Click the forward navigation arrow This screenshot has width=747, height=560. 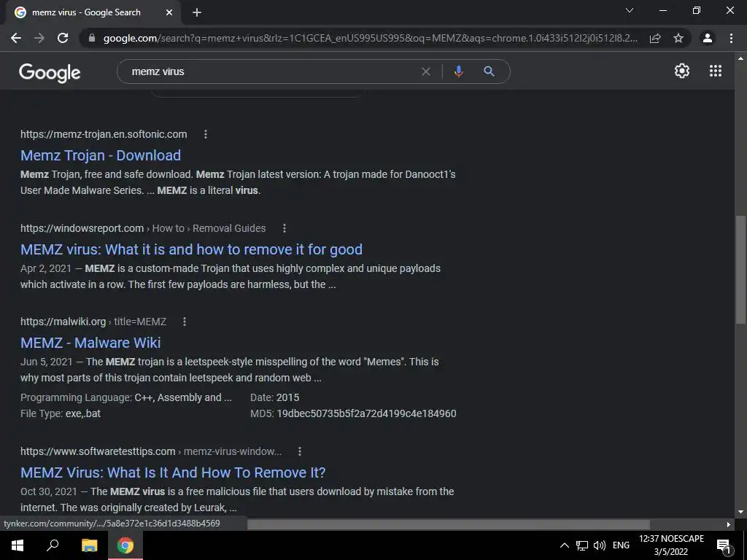coord(39,38)
